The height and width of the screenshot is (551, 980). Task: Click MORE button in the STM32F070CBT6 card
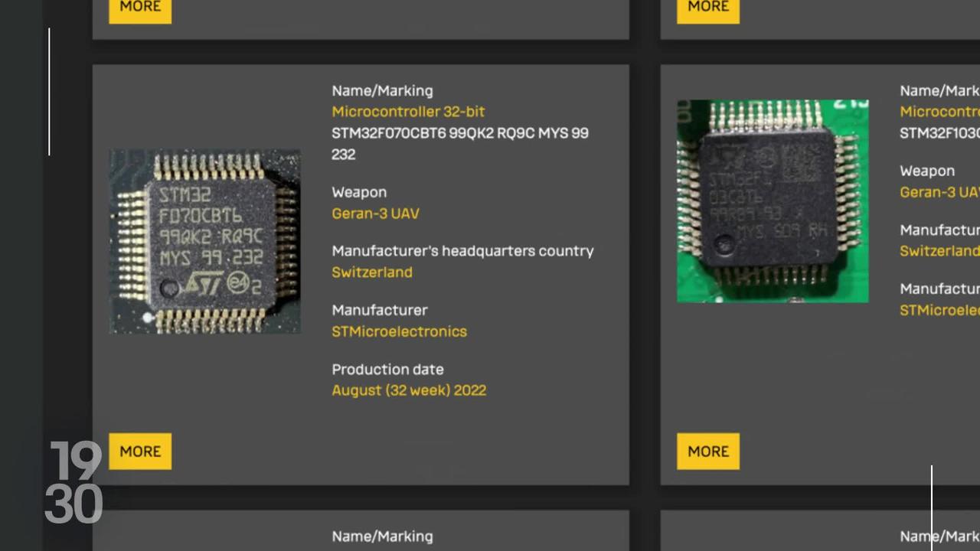point(140,452)
